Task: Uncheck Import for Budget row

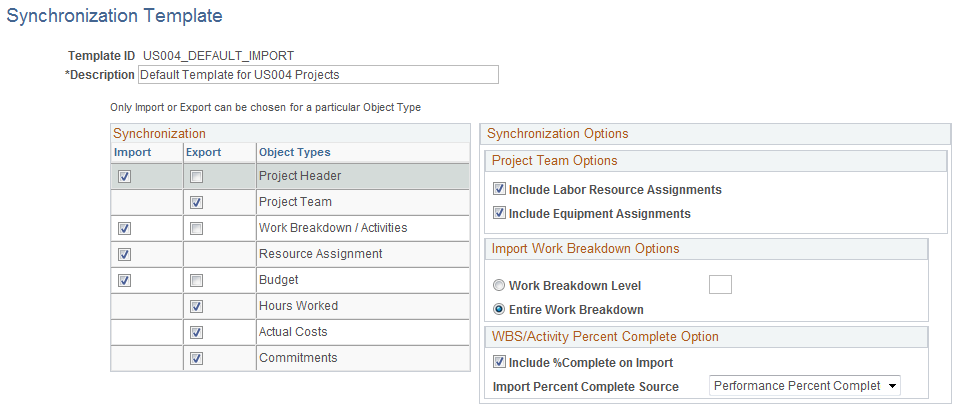Action: 124,281
